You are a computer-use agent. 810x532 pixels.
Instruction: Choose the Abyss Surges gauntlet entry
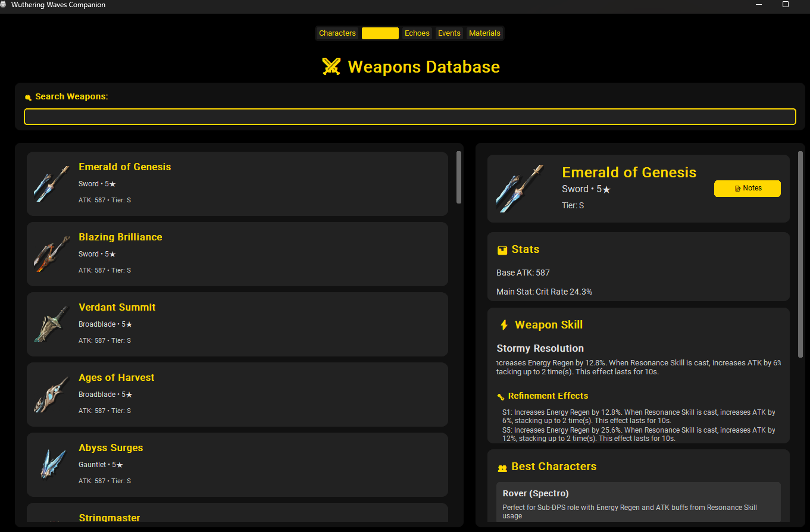[237, 465]
